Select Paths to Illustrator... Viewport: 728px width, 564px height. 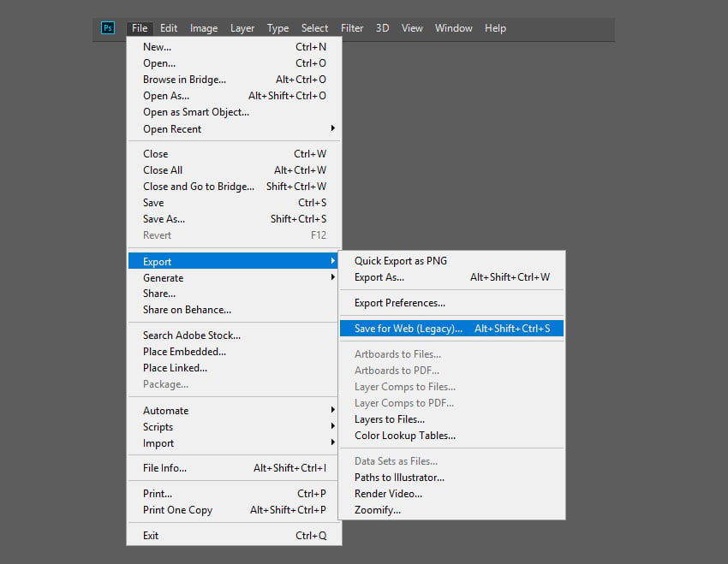[x=451, y=478]
